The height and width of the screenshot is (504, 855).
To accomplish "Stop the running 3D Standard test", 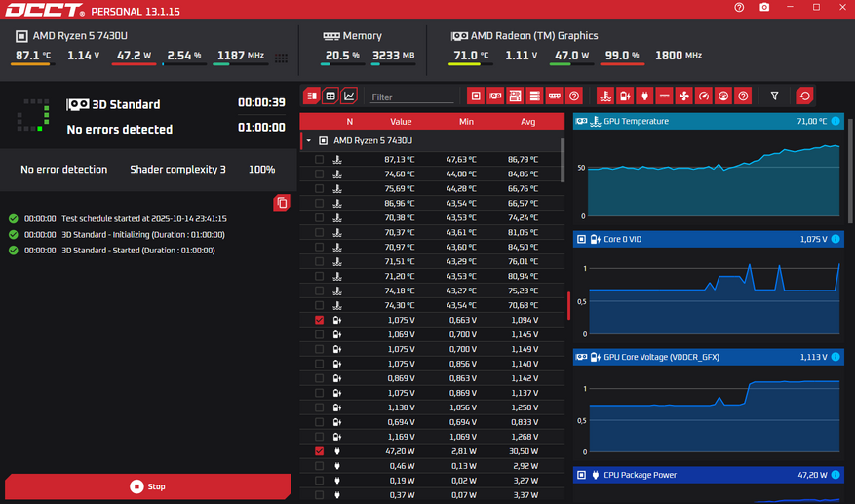I will (148, 486).
